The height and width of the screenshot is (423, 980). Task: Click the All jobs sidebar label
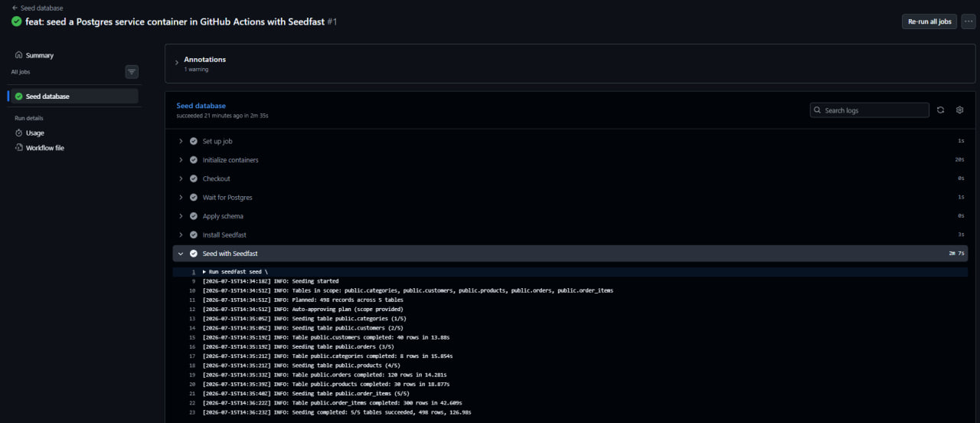(x=21, y=72)
